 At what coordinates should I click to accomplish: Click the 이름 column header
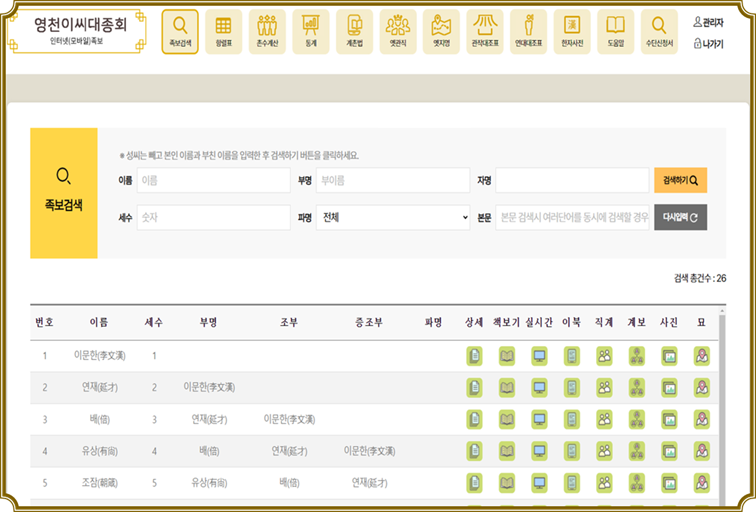[99, 323]
